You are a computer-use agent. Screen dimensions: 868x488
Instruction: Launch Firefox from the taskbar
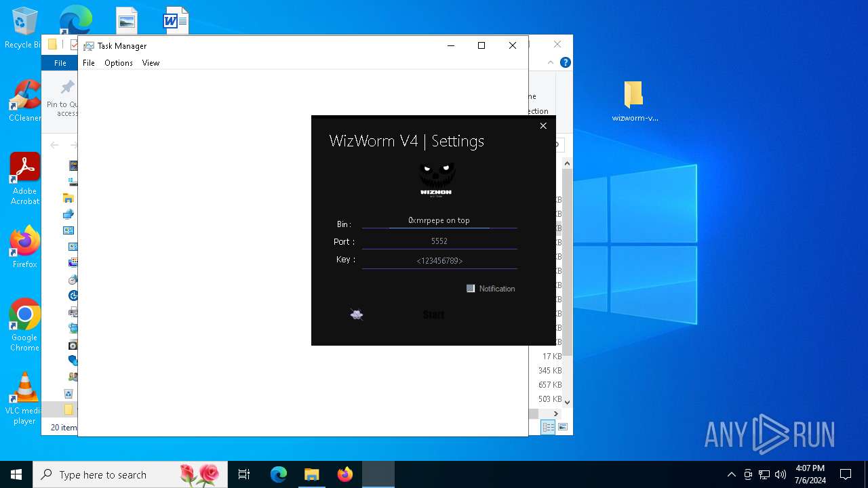[x=344, y=474]
